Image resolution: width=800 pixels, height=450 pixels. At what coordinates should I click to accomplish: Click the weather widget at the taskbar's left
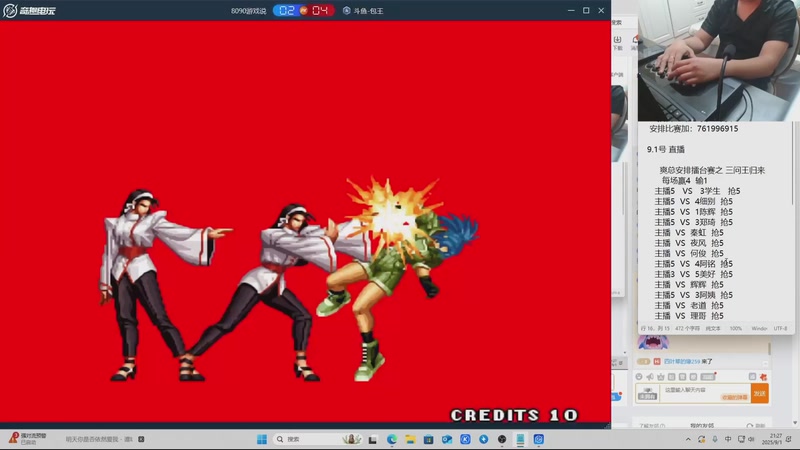29,439
